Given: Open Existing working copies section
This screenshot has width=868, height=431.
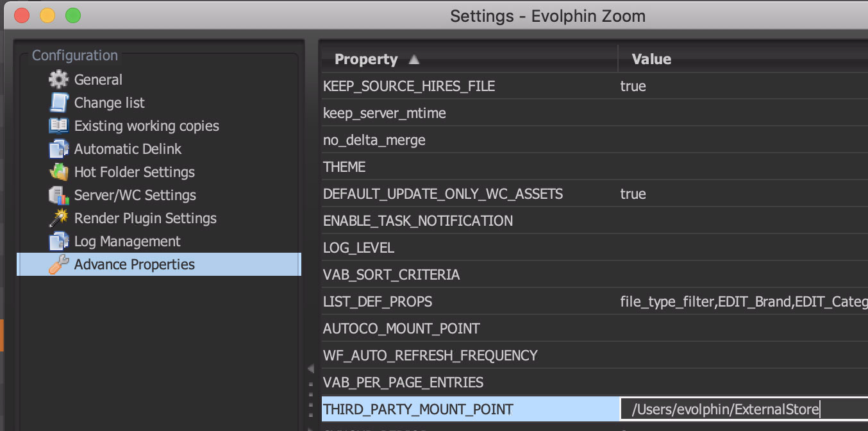Looking at the screenshot, I should click(x=147, y=126).
